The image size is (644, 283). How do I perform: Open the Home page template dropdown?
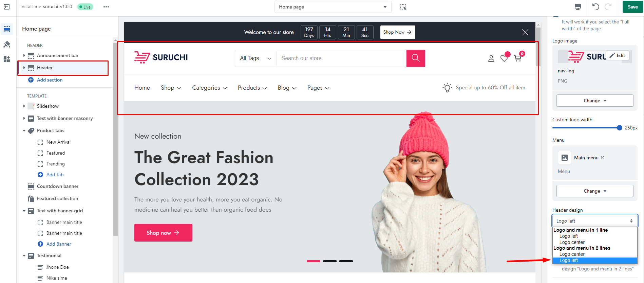333,7
